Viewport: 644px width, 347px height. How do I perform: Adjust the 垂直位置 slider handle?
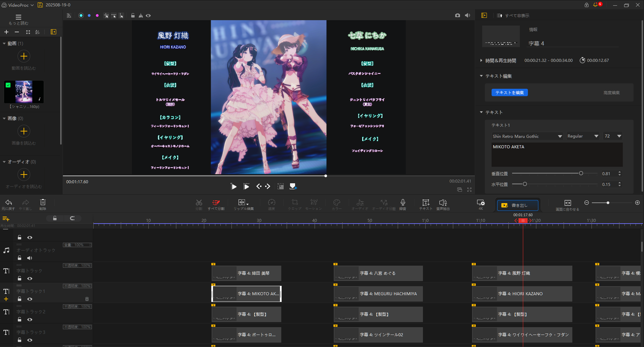(x=581, y=173)
